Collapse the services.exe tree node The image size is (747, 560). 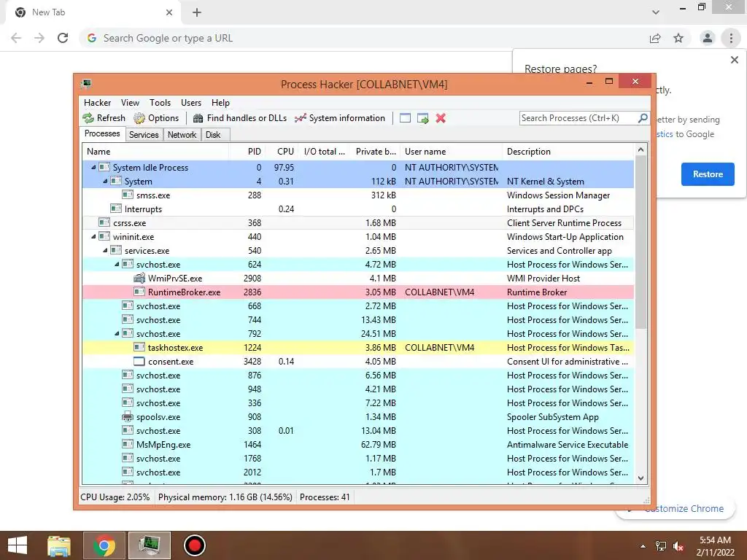click(x=105, y=250)
